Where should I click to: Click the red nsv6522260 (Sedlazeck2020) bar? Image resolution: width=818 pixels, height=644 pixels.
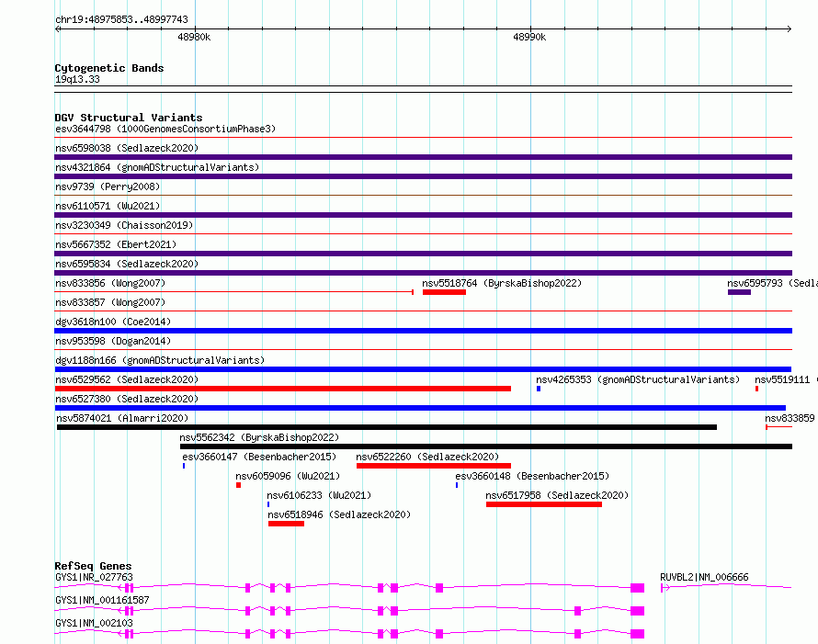pyautogui.click(x=434, y=466)
